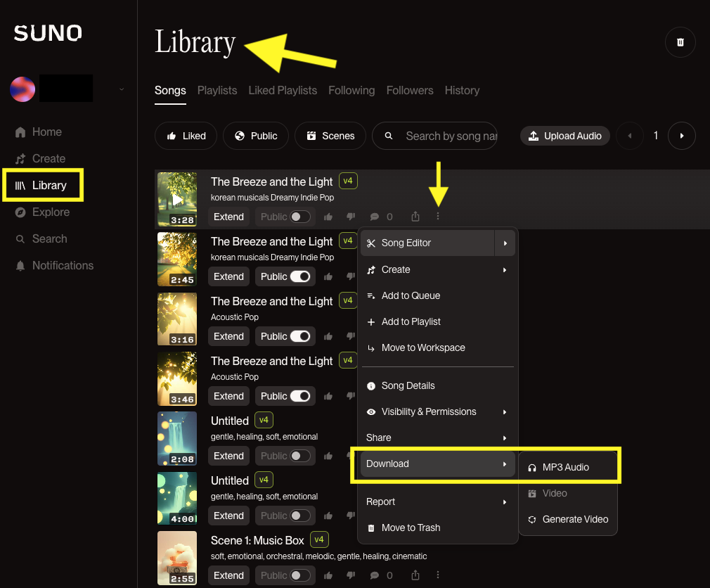
Task: Filter songs by Public
Action: [256, 136]
